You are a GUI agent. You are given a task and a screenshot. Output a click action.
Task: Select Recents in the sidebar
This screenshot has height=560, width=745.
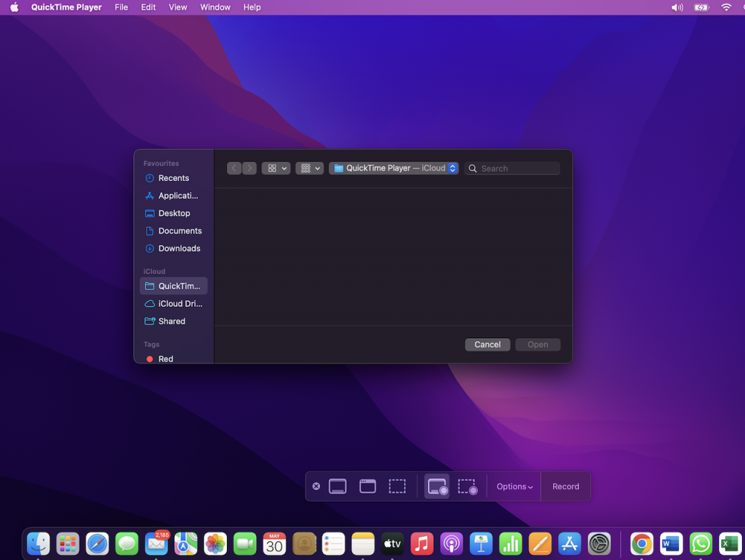173,178
